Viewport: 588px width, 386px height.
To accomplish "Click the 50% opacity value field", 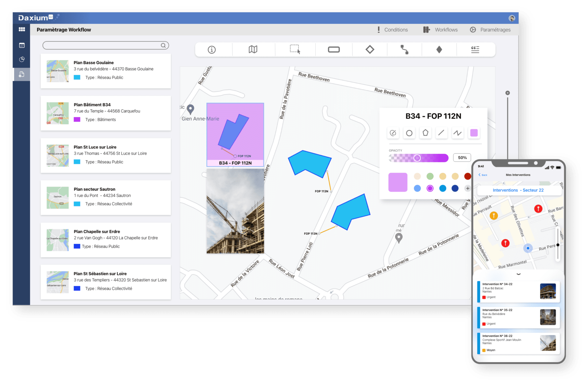I will point(462,157).
